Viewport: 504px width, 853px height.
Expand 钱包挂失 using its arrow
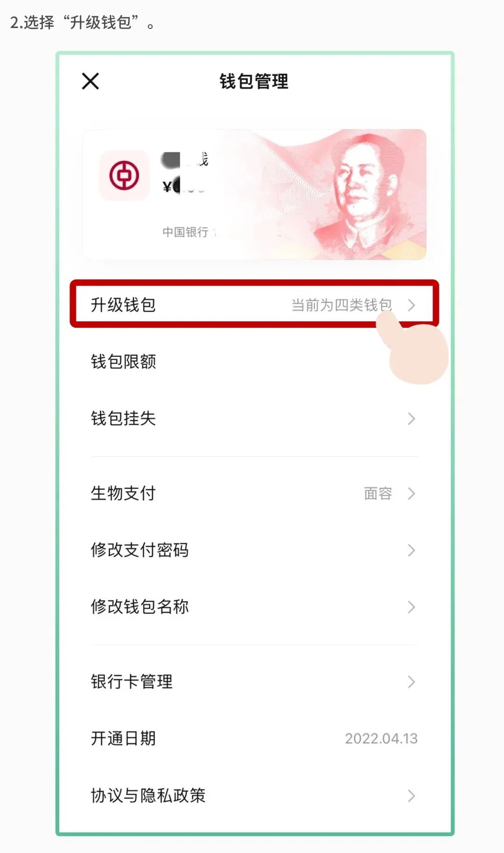[x=411, y=419]
